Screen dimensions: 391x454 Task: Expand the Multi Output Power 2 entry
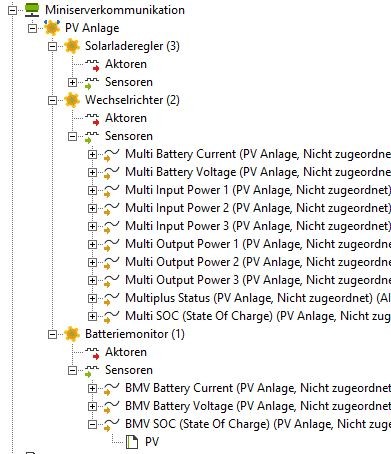[92, 262]
